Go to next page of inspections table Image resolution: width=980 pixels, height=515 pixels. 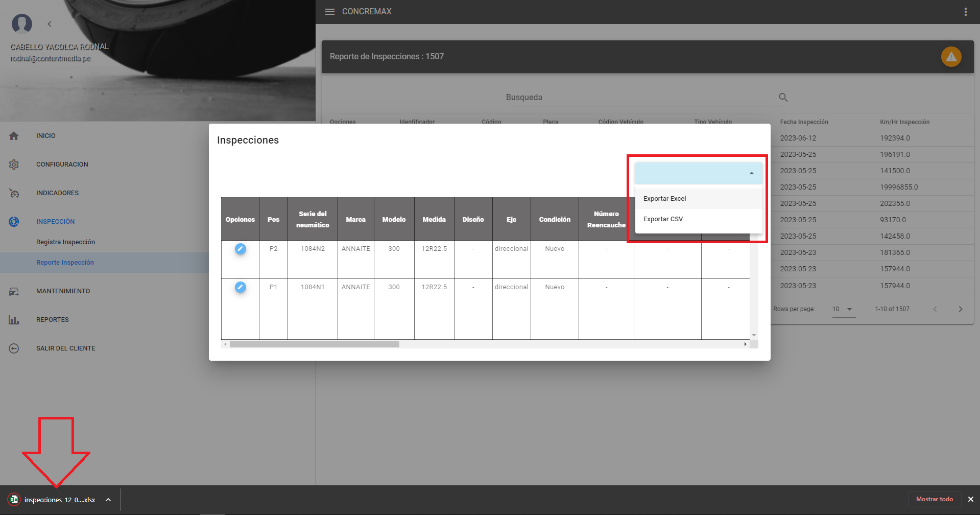pos(960,309)
